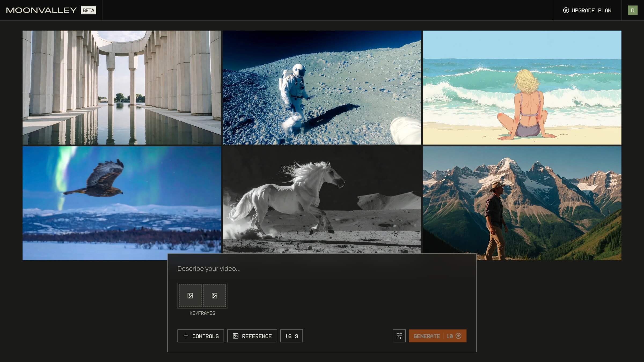Click the second keyframe image slot
644x362 pixels.
[214, 295]
